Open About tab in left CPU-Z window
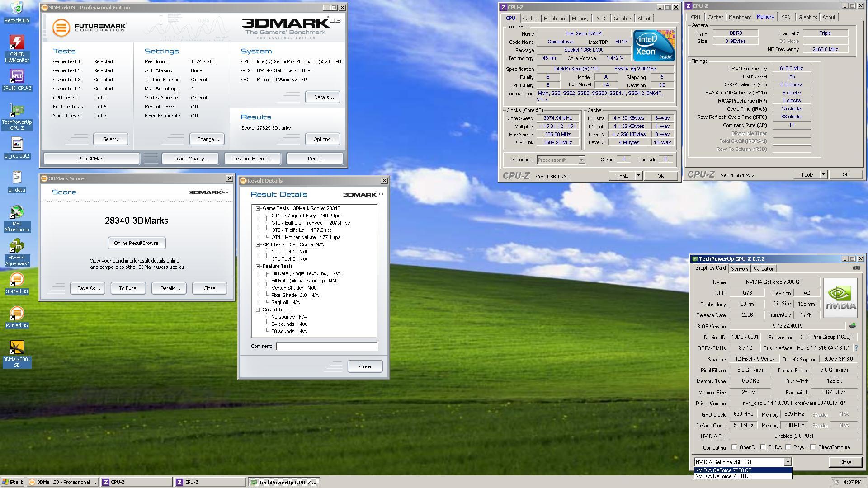The height and width of the screenshot is (488, 868). click(644, 19)
